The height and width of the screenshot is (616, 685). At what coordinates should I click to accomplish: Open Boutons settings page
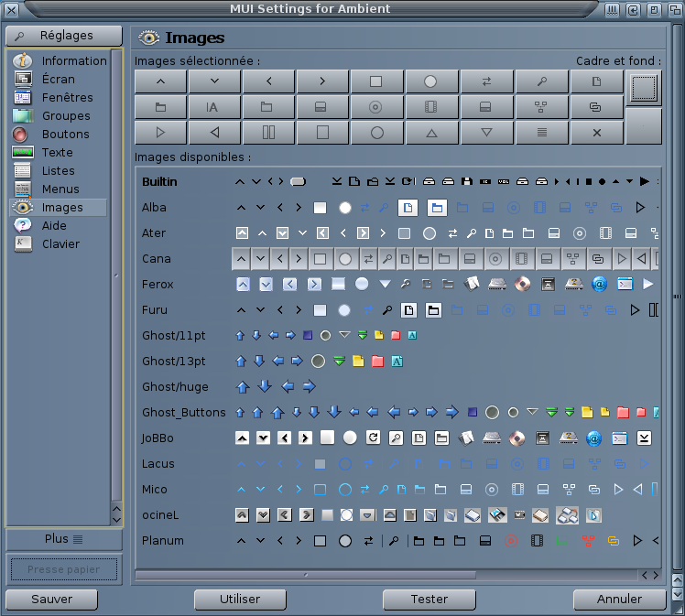60,134
